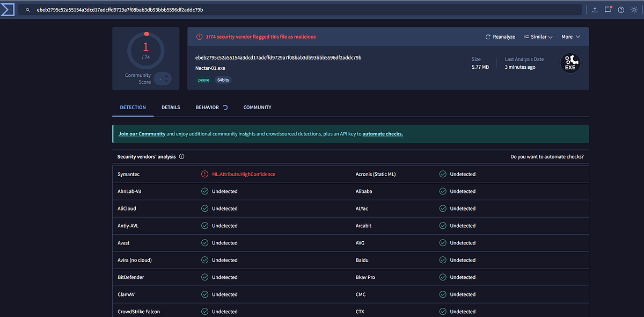Select the Acronis (Static ML) vendor name

click(376, 174)
